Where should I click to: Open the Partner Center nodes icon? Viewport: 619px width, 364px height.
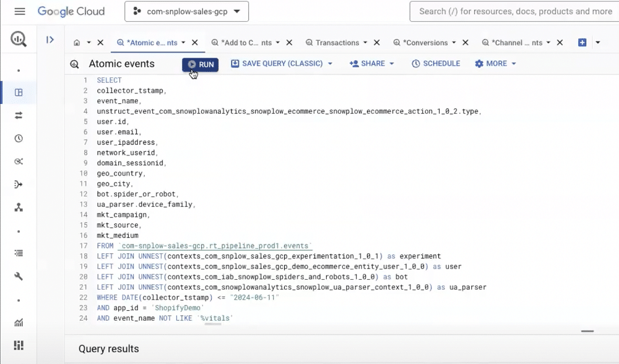pyautogui.click(x=19, y=207)
